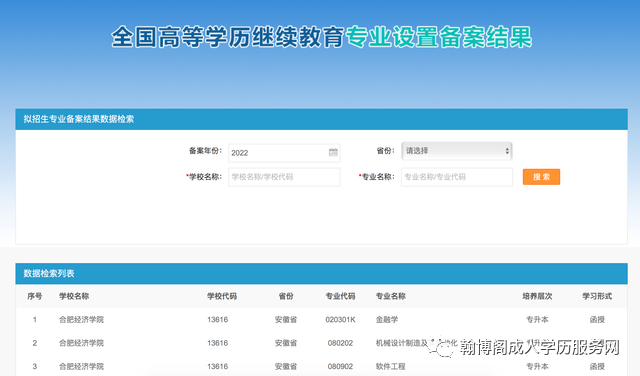Focus the 学校名称 input field

[x=284, y=177]
